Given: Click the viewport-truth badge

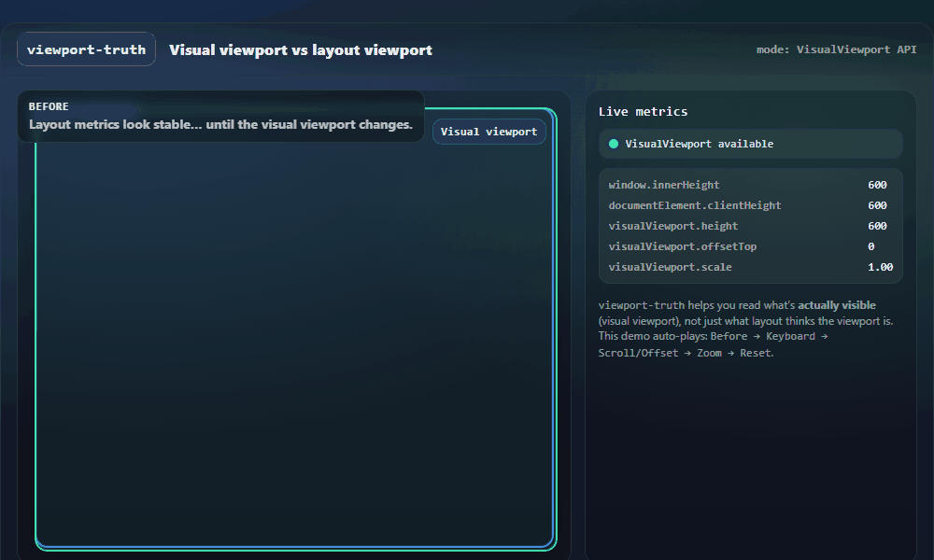Looking at the screenshot, I should [86, 49].
